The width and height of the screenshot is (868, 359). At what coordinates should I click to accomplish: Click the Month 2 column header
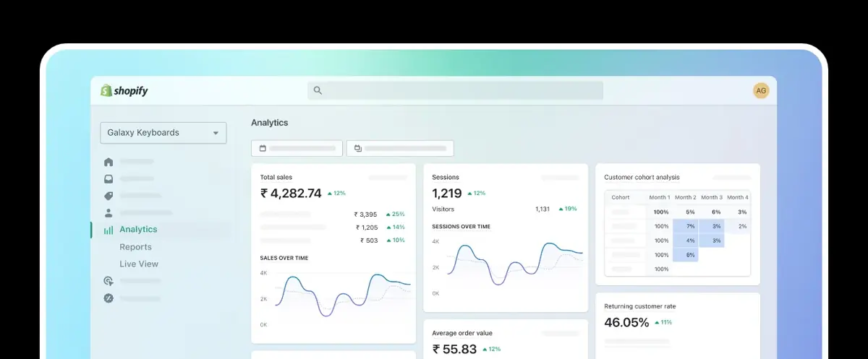[685, 197]
